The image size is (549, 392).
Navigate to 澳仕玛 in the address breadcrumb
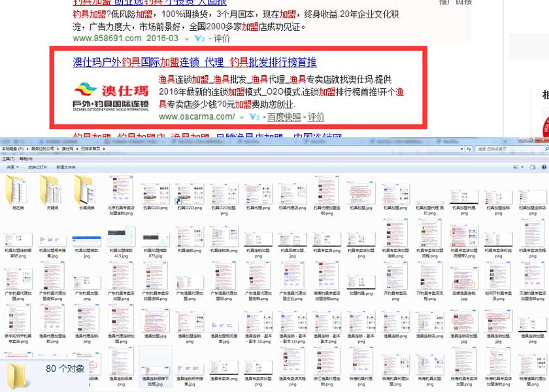coord(67,149)
